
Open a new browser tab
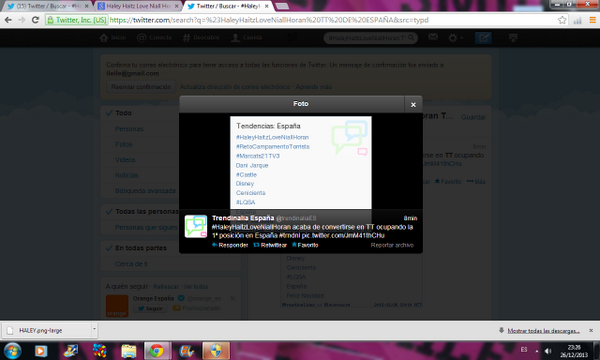[x=282, y=6]
